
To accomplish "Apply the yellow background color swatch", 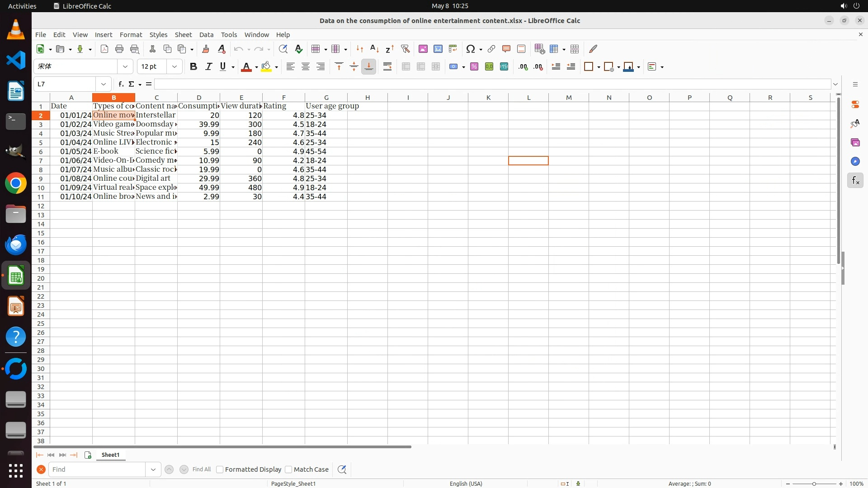I will coord(266,67).
